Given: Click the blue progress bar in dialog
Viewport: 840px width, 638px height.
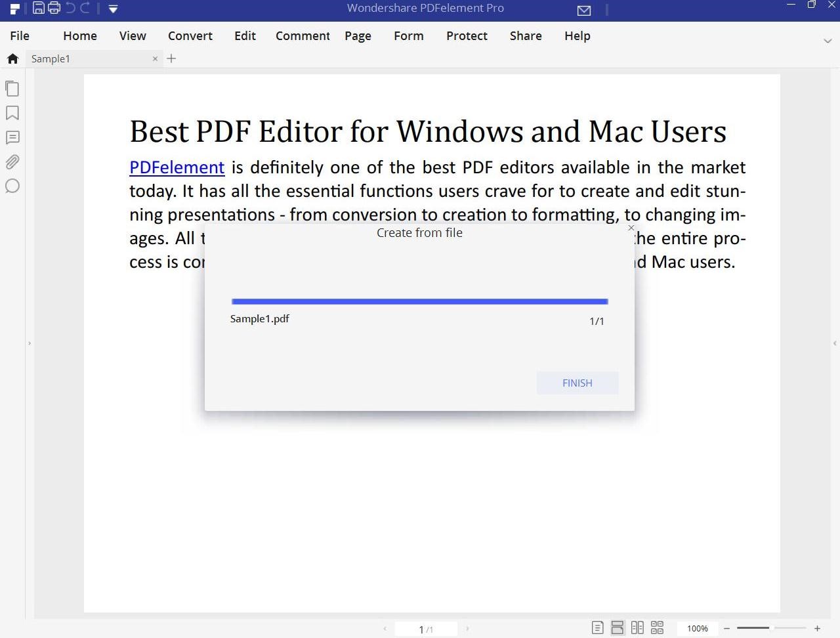Looking at the screenshot, I should pyautogui.click(x=420, y=302).
